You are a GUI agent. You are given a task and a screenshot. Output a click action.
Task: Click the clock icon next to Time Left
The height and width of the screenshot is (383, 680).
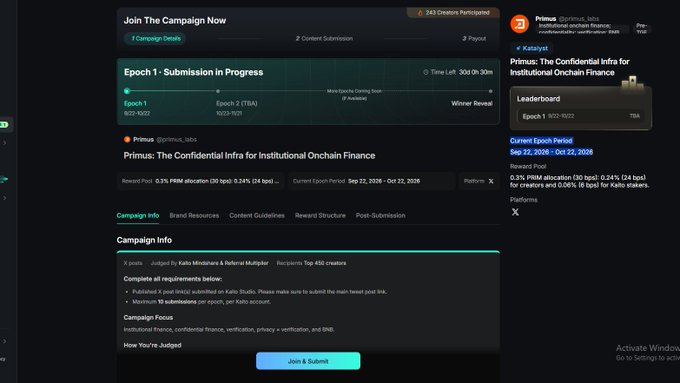[x=425, y=72]
